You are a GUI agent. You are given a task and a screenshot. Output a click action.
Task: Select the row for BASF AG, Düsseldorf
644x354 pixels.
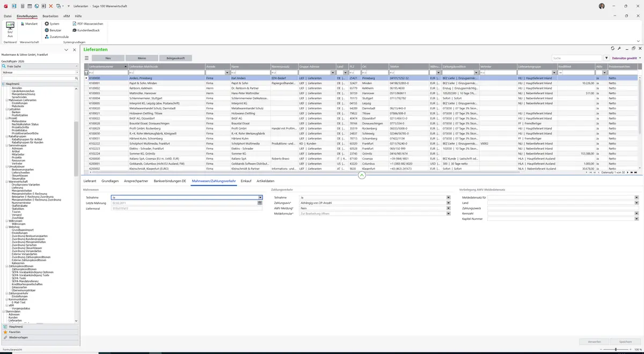pyautogui.click(x=361, y=119)
